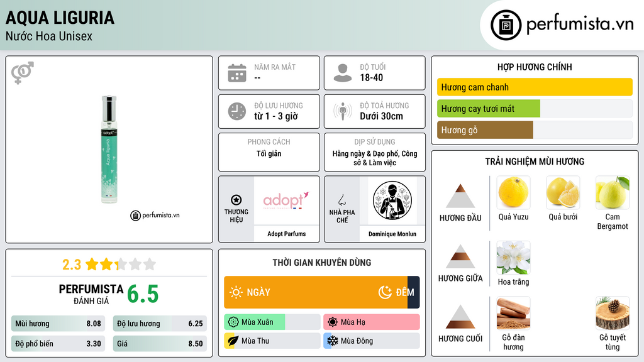This screenshot has width=644, height=362.
Task: Click the moon icon beside Đêm
Action: (x=385, y=292)
